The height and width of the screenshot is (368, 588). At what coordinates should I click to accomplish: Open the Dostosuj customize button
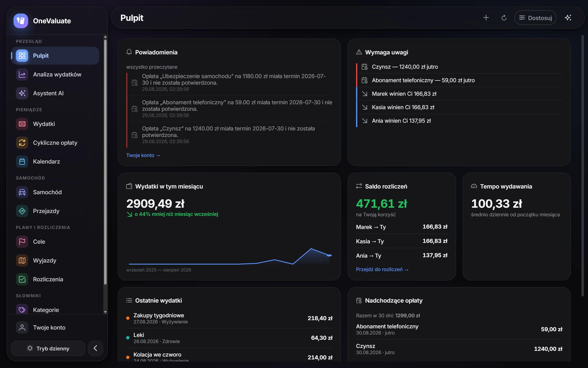(x=535, y=18)
